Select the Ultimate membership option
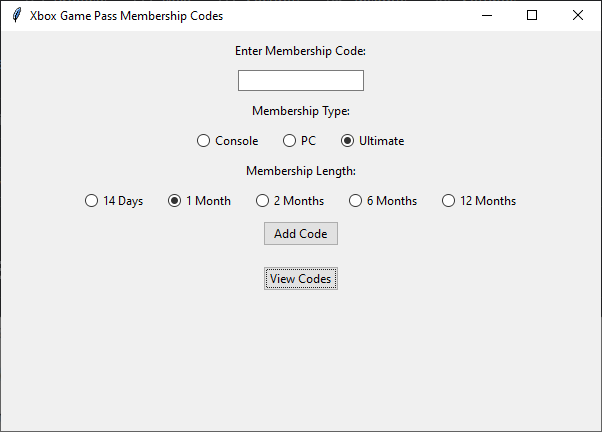 348,141
